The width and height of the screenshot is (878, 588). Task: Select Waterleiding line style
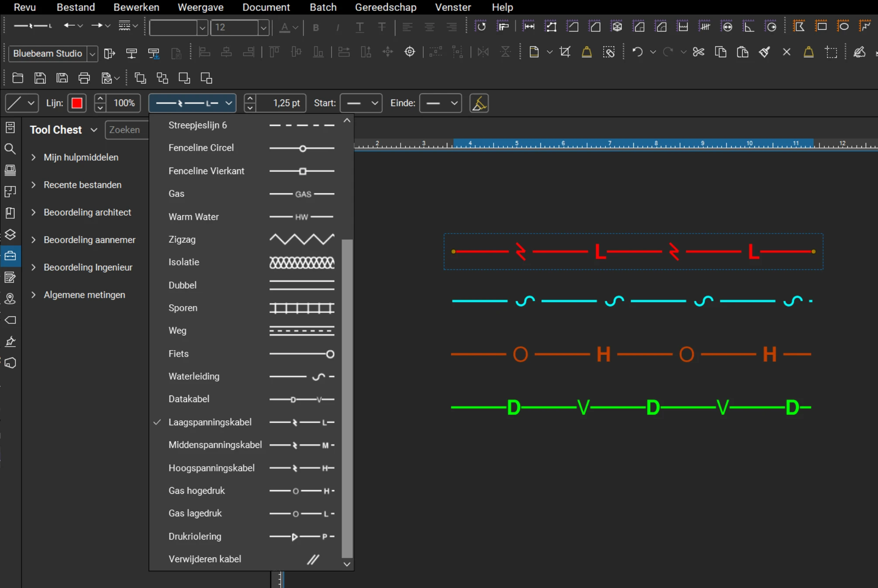(x=245, y=376)
